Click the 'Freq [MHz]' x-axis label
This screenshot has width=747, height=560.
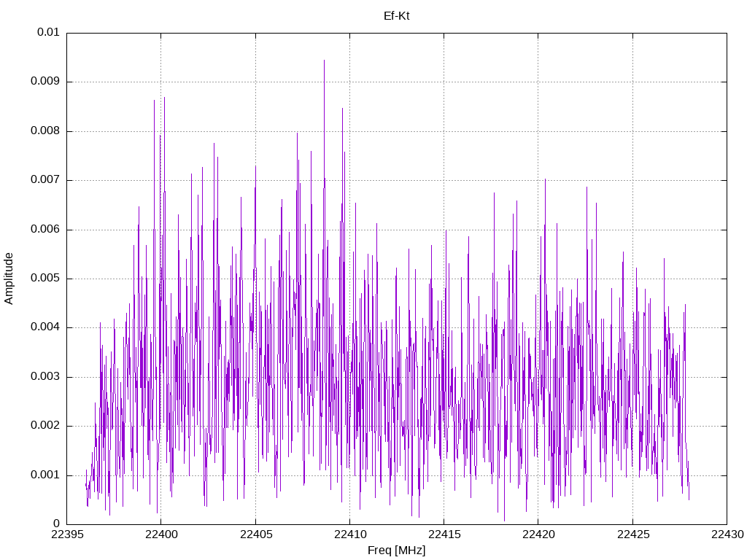[396, 551]
